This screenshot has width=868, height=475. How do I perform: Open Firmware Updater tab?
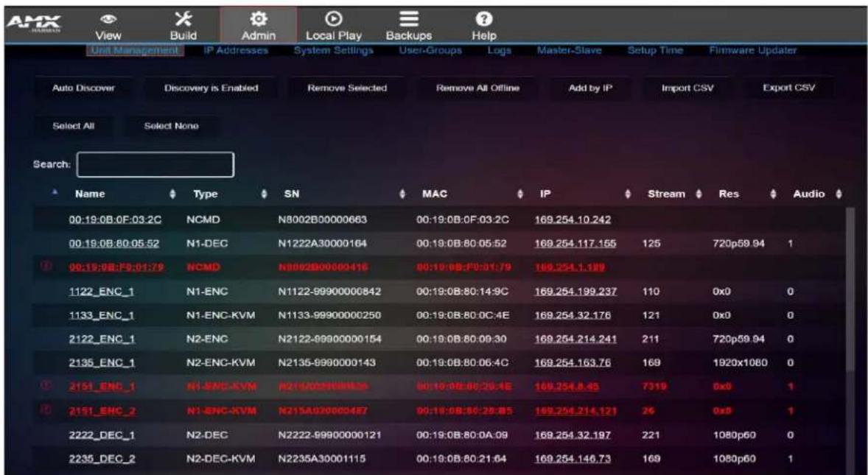[753, 50]
